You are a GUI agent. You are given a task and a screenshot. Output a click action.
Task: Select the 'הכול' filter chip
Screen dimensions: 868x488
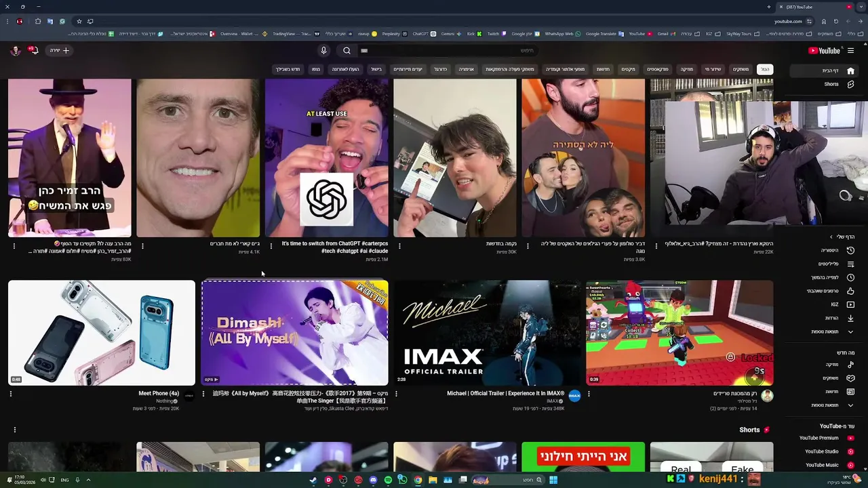(x=765, y=69)
